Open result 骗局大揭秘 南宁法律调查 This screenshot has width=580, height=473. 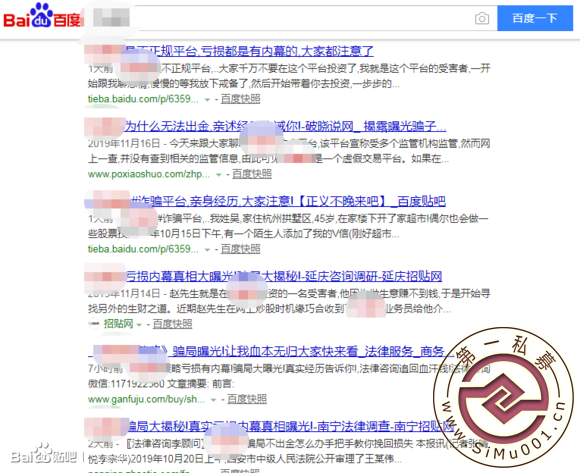(270, 426)
